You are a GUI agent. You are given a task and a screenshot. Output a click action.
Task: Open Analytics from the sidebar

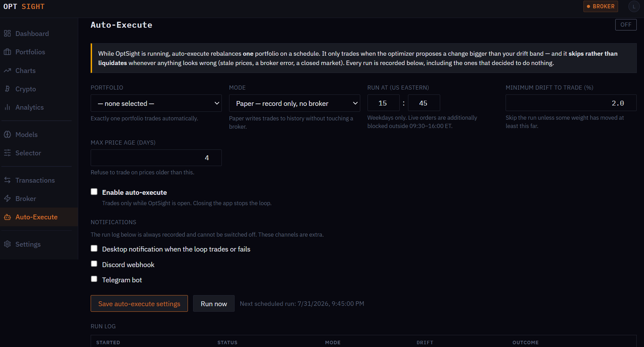point(39,107)
